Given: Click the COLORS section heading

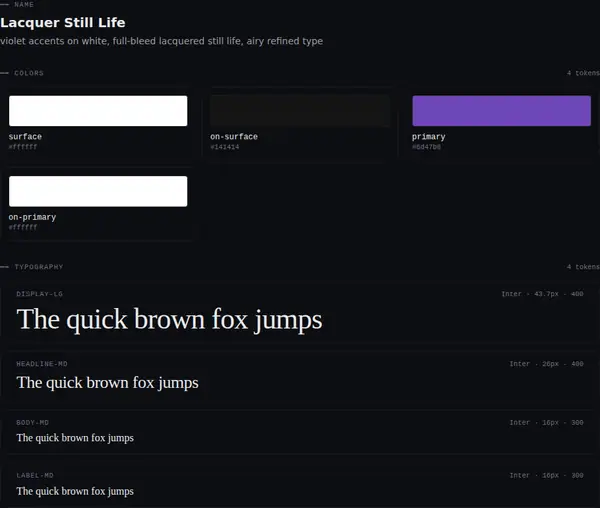Looking at the screenshot, I should coord(29,73).
